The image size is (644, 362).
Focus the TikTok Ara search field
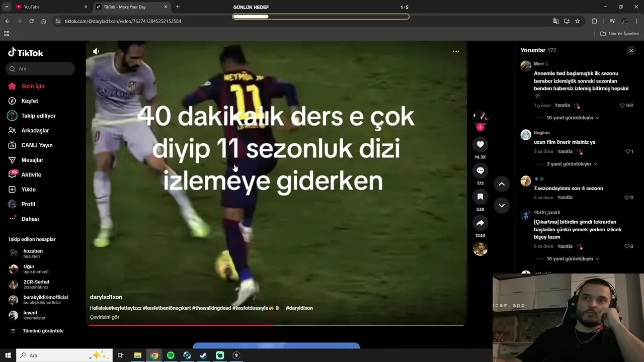40,69
